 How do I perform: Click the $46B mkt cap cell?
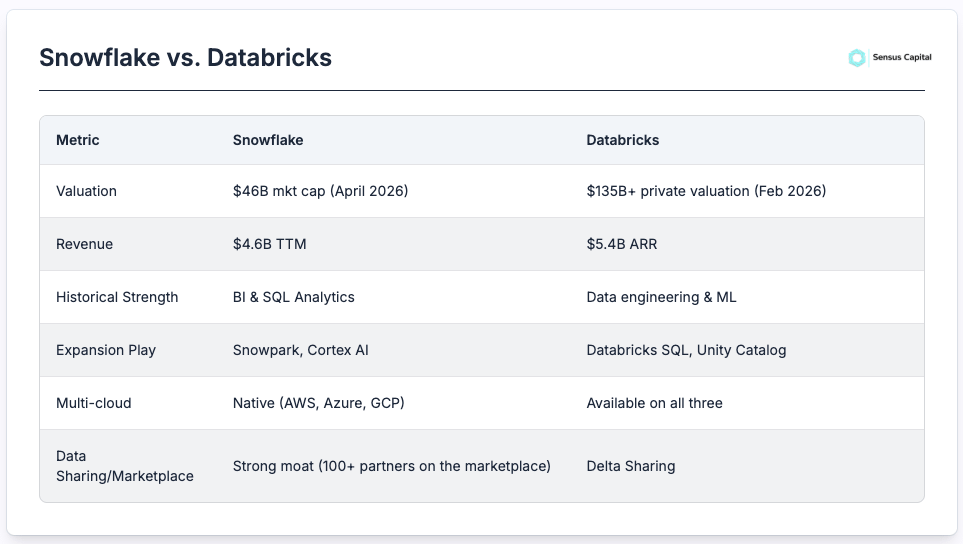321,191
